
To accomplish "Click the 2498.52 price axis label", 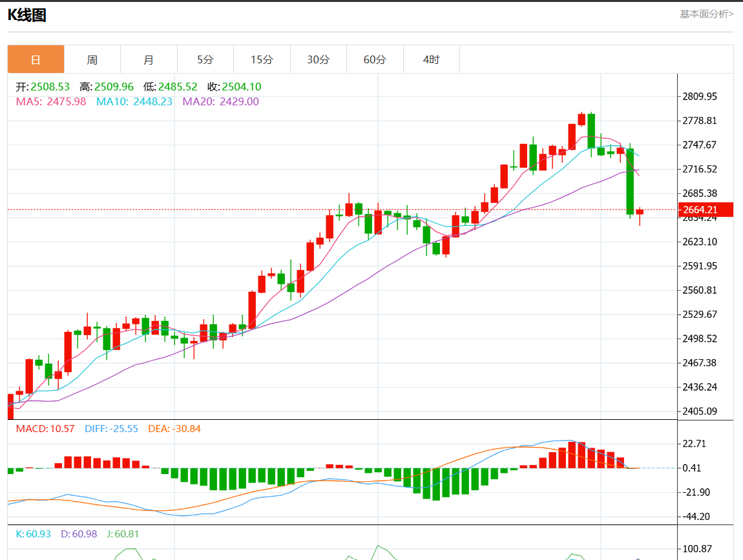I will (700, 338).
